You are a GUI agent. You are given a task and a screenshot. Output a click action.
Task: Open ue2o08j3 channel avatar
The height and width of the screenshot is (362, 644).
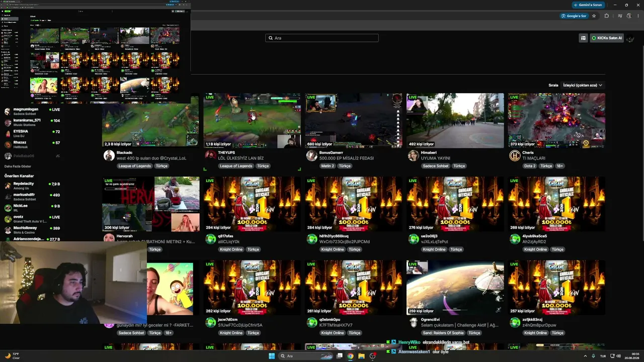[x=414, y=239]
